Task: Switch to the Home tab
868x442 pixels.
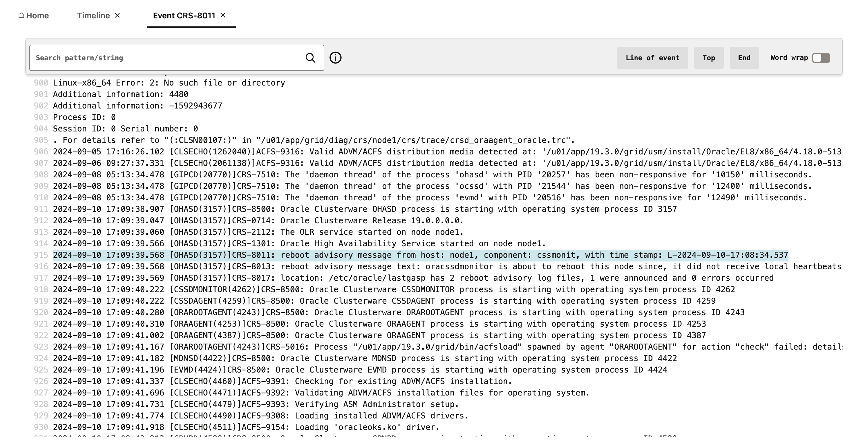Action: (x=38, y=15)
